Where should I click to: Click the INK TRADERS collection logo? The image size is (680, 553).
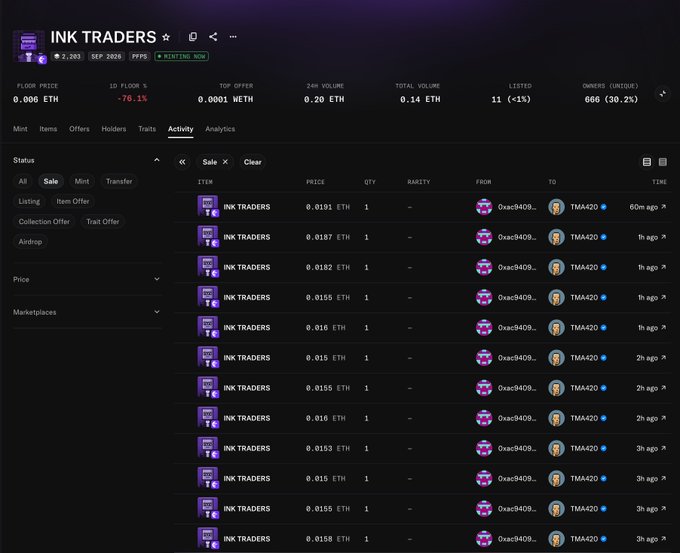(x=29, y=47)
